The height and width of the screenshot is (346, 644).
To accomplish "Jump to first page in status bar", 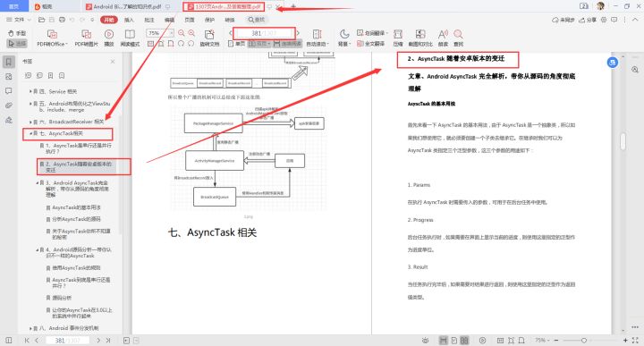I will point(27,341).
